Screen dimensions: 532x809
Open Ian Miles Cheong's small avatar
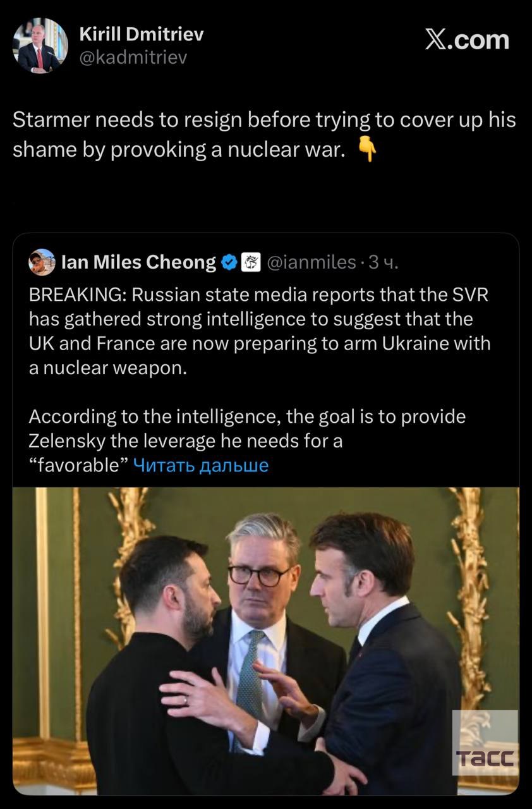(42, 262)
